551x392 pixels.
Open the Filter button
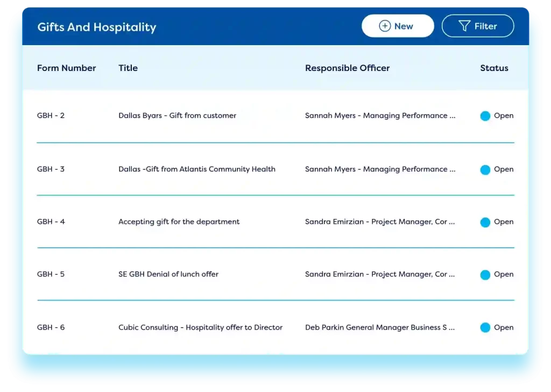click(478, 26)
